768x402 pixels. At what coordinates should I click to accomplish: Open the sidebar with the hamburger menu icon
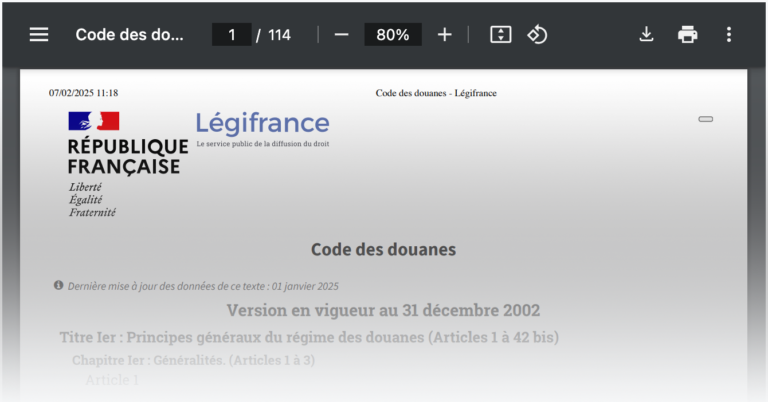click(39, 34)
